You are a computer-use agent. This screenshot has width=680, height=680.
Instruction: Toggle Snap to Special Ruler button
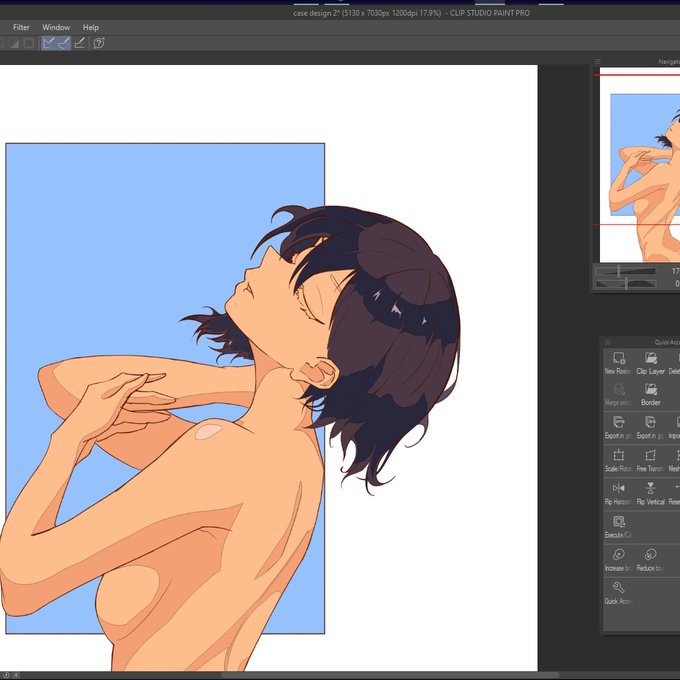point(64,43)
